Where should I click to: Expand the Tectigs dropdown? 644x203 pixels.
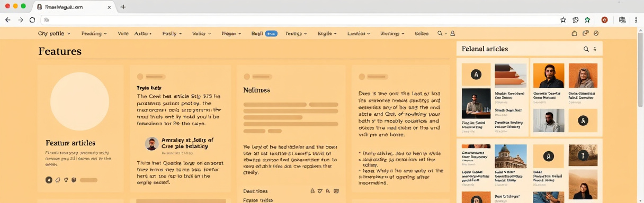point(297,33)
